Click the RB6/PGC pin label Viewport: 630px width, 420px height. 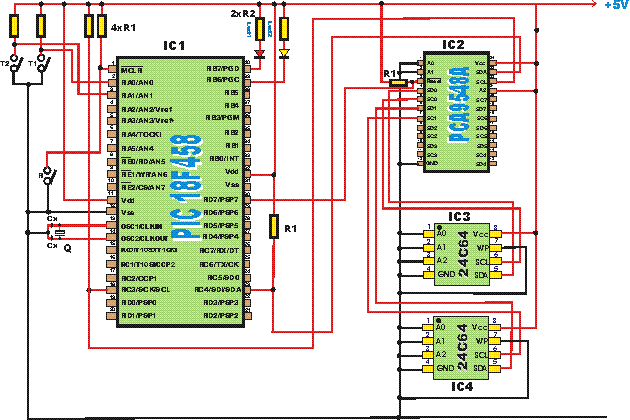pyautogui.click(x=223, y=80)
